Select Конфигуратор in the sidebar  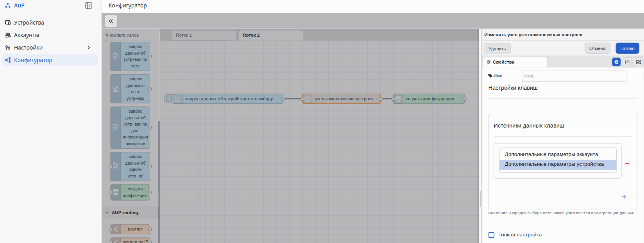(x=50, y=60)
